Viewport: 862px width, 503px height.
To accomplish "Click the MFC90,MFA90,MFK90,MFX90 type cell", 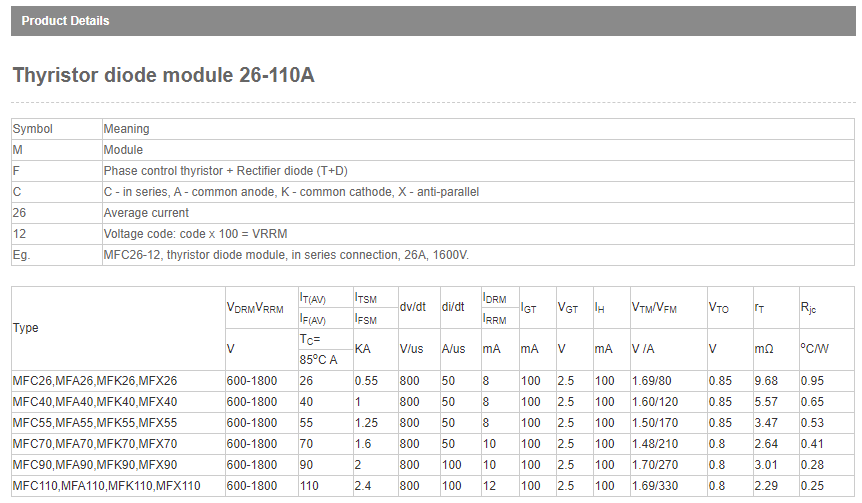I will (x=95, y=465).
